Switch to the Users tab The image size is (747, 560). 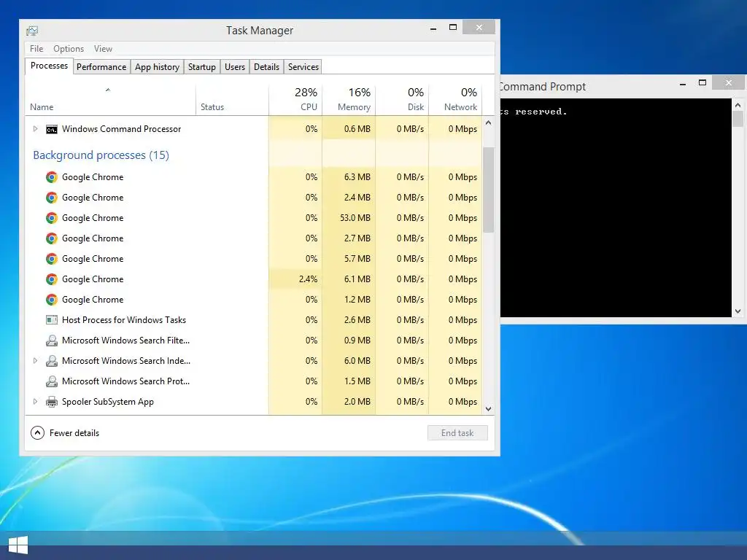[x=235, y=67]
